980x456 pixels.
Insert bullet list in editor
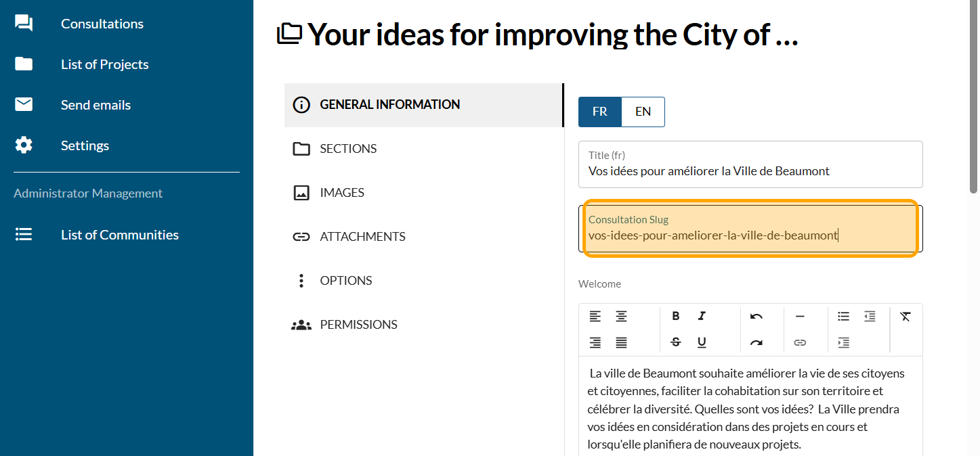(x=843, y=317)
